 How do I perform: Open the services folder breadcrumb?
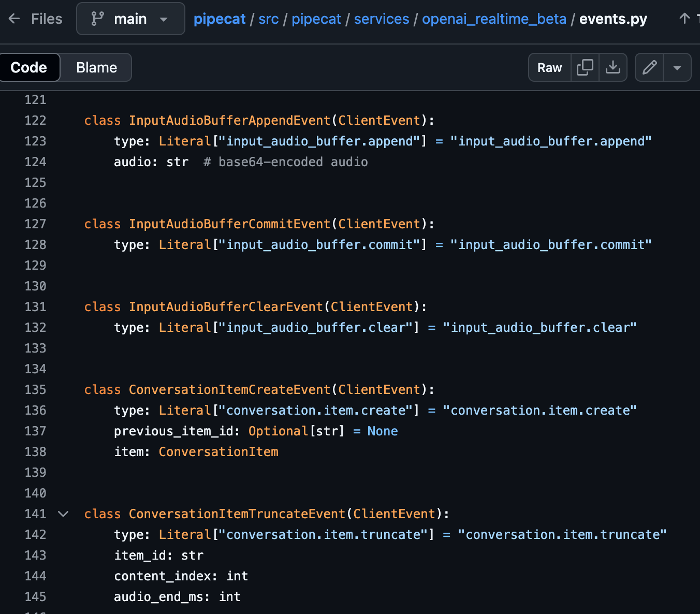[382, 19]
